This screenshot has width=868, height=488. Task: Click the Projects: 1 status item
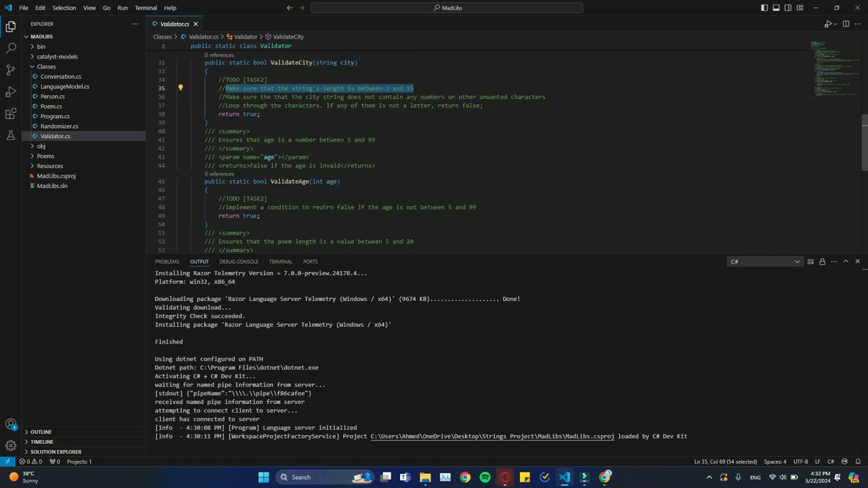[79, 462]
